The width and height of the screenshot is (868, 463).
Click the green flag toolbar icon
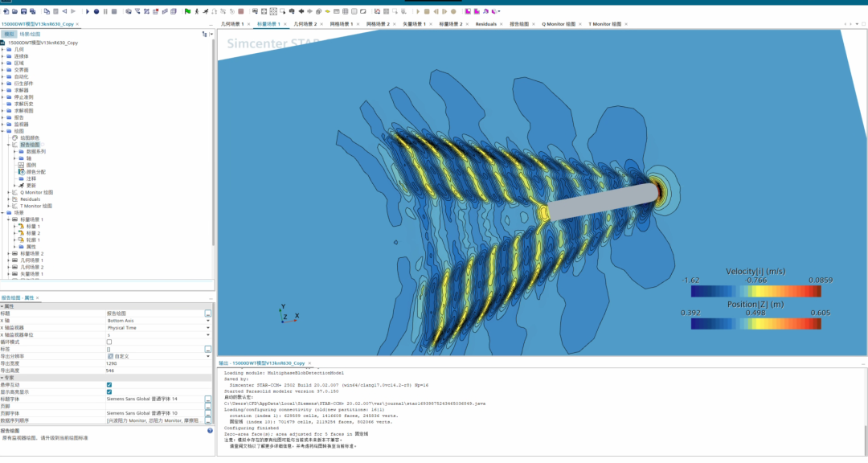point(187,11)
